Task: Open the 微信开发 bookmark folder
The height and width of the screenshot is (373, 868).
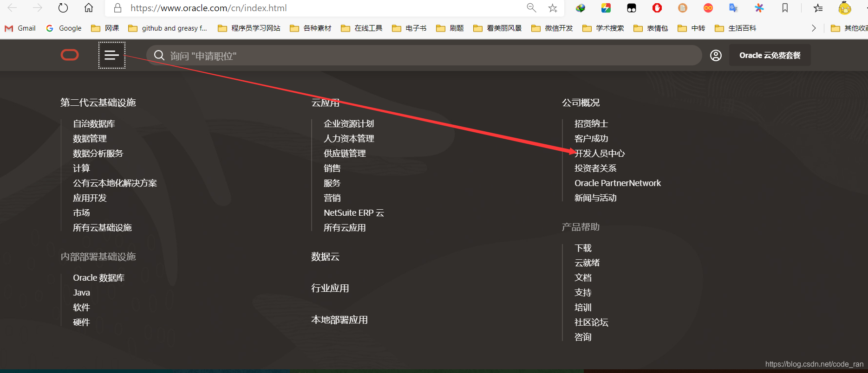Action: click(x=552, y=28)
